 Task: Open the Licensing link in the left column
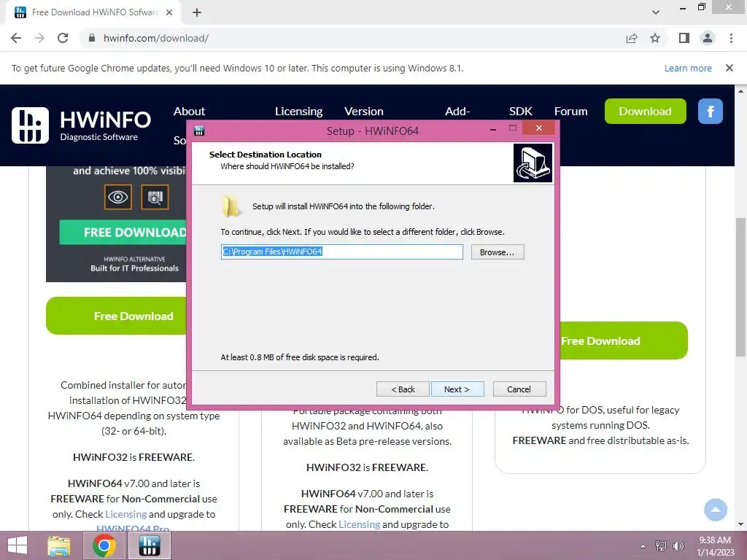[125, 514]
